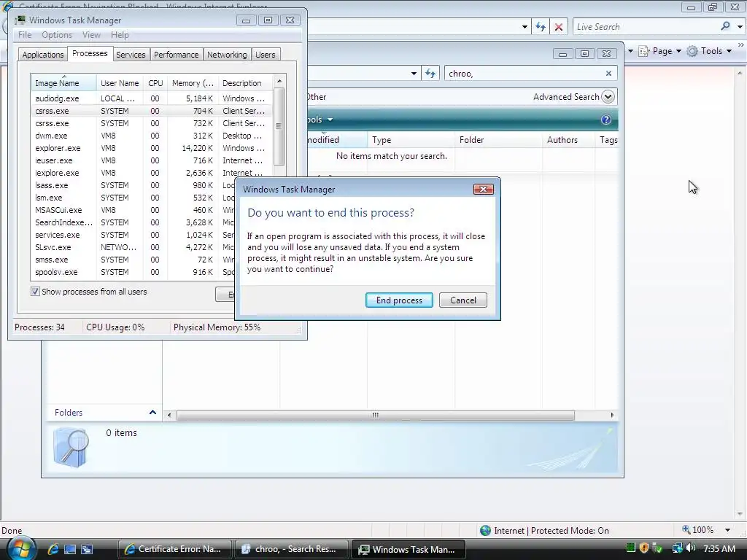
Task: Select audiodg.exe process row
Action: tap(152, 98)
